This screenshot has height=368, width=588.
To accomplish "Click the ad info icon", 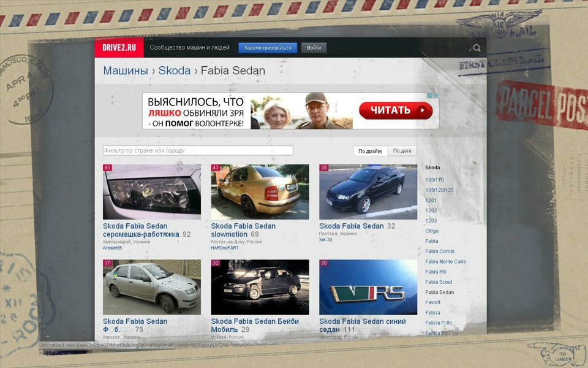I will tap(430, 96).
